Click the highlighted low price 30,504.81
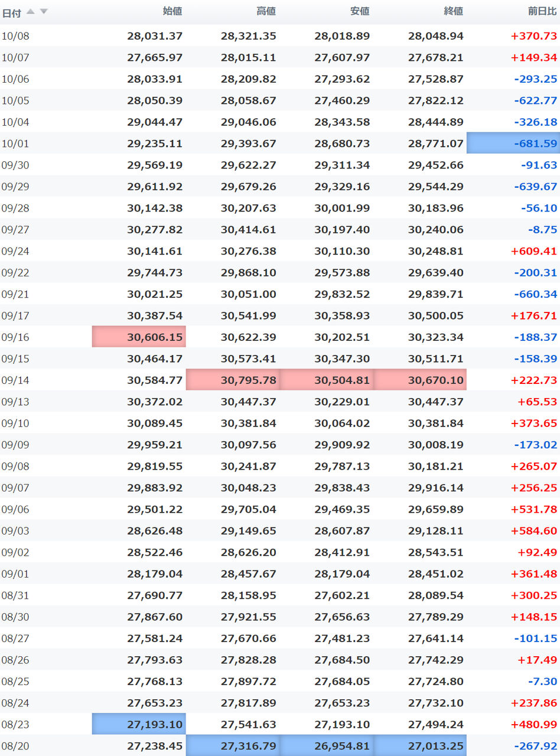This screenshot has width=560, height=756. 326,380
